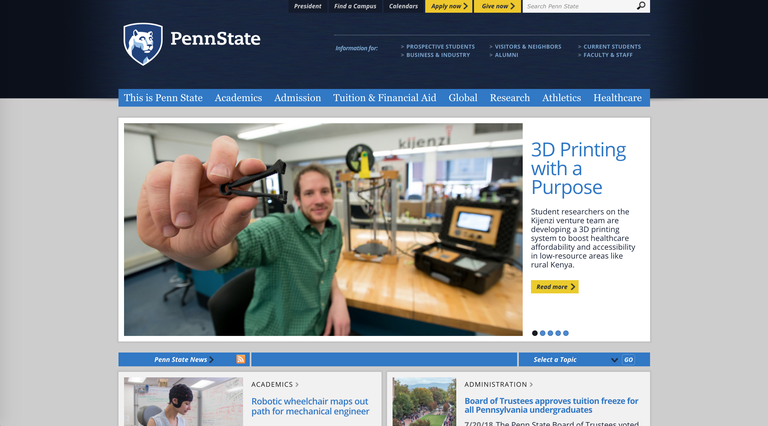Open This is Penn State menu
This screenshot has height=426, width=768.
click(x=163, y=97)
